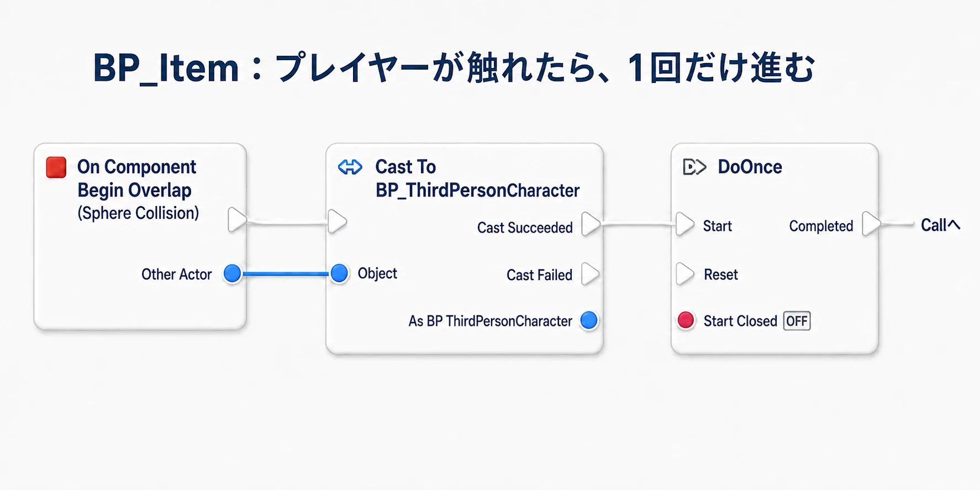
Task: Click the DoOnce macro icon
Action: tap(694, 167)
